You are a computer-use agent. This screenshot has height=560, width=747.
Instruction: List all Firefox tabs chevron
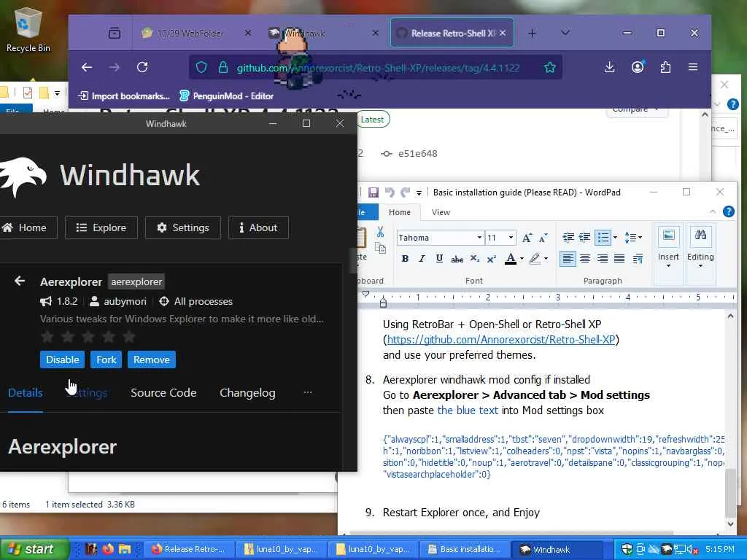point(565,33)
